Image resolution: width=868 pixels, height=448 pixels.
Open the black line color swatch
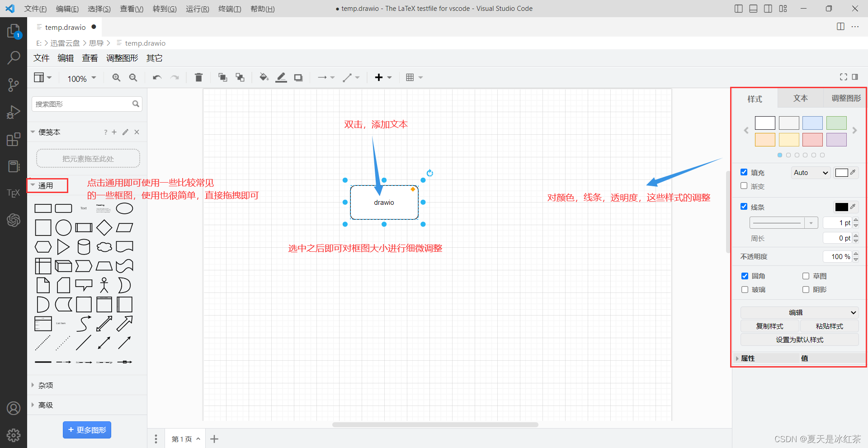(841, 207)
